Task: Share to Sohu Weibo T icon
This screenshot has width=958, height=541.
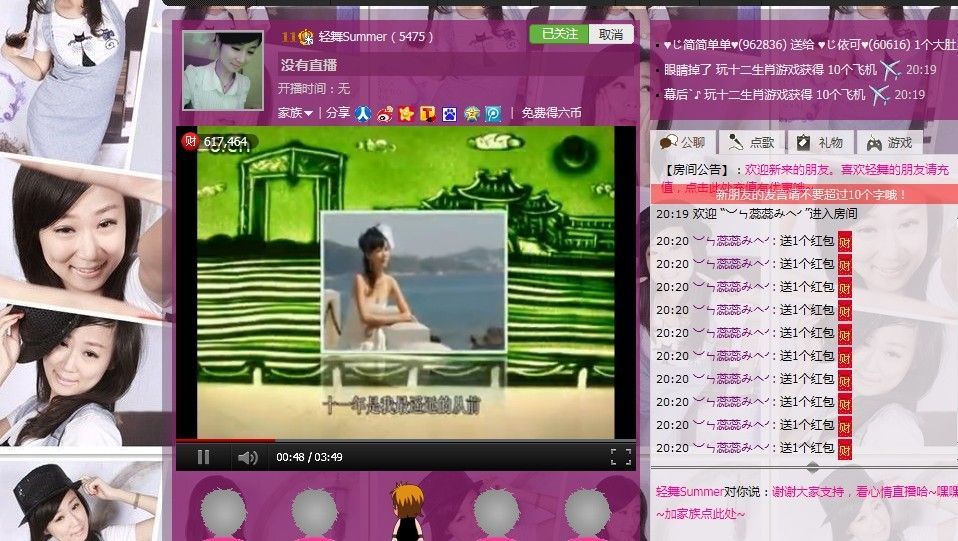Action: coord(428,114)
